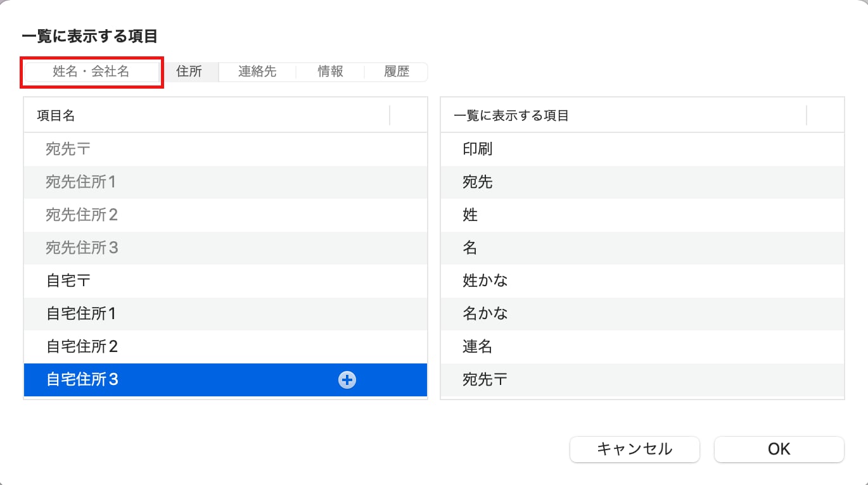Open the 履歴 tab
The width and height of the screenshot is (868, 485).
click(x=397, y=72)
